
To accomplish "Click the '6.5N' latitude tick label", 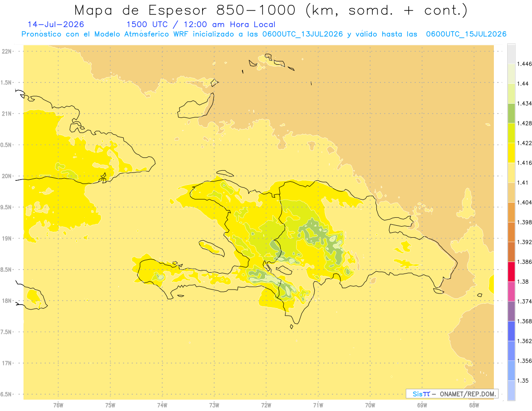I will pos(7,395).
